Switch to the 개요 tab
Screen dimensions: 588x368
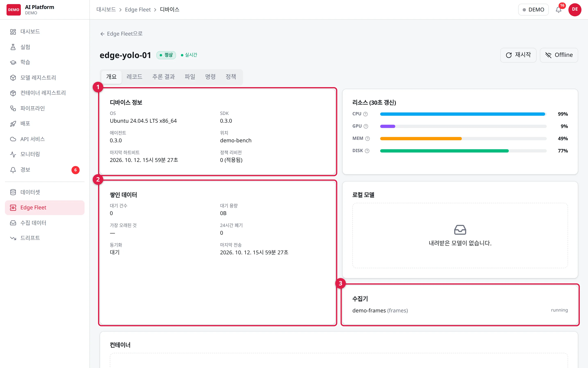click(x=111, y=77)
